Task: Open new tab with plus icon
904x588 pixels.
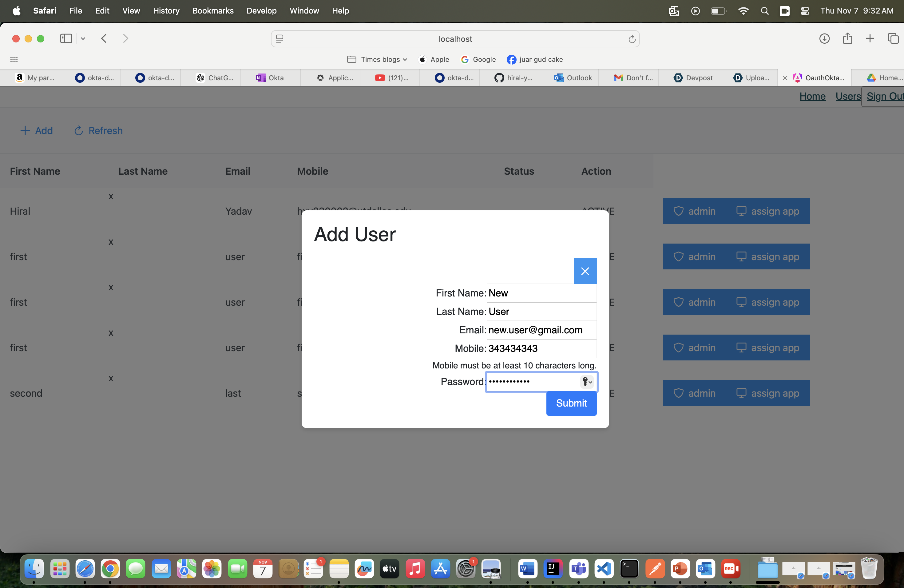Action: 870,38
